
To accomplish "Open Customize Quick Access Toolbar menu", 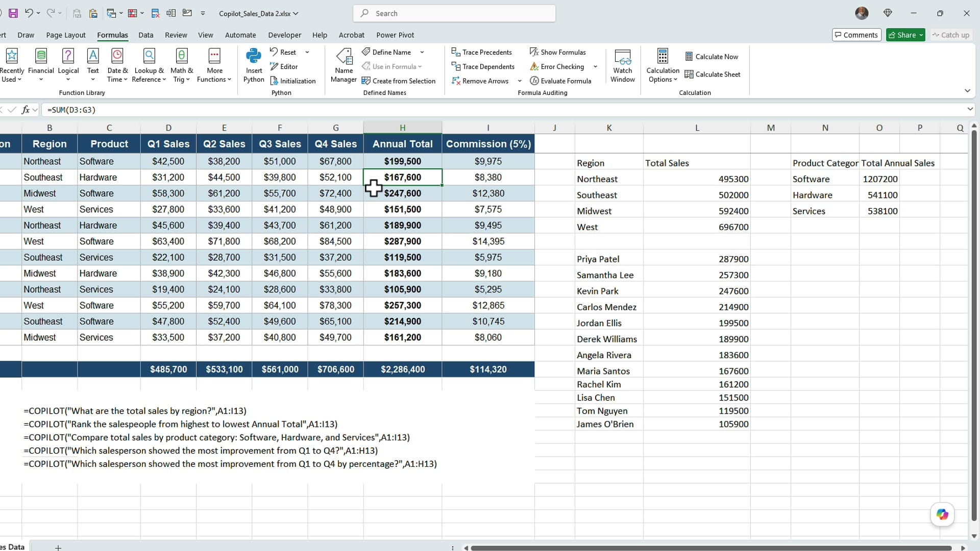I will [x=203, y=13].
